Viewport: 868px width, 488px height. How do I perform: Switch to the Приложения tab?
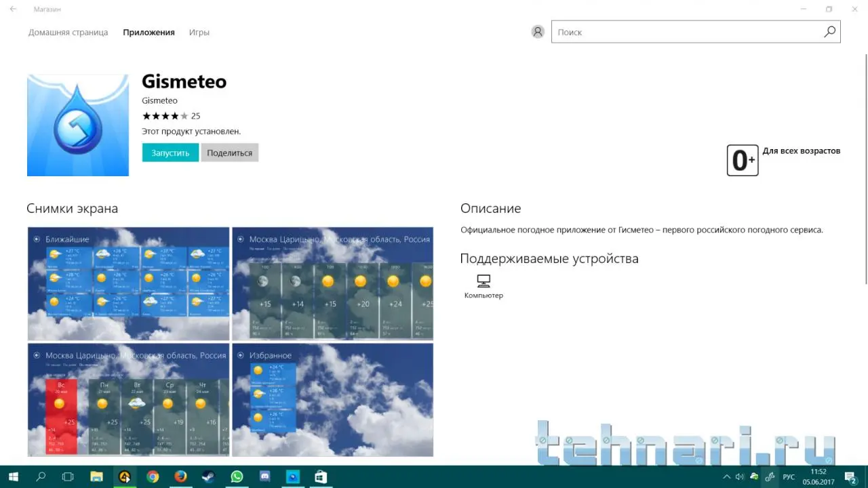tap(149, 32)
